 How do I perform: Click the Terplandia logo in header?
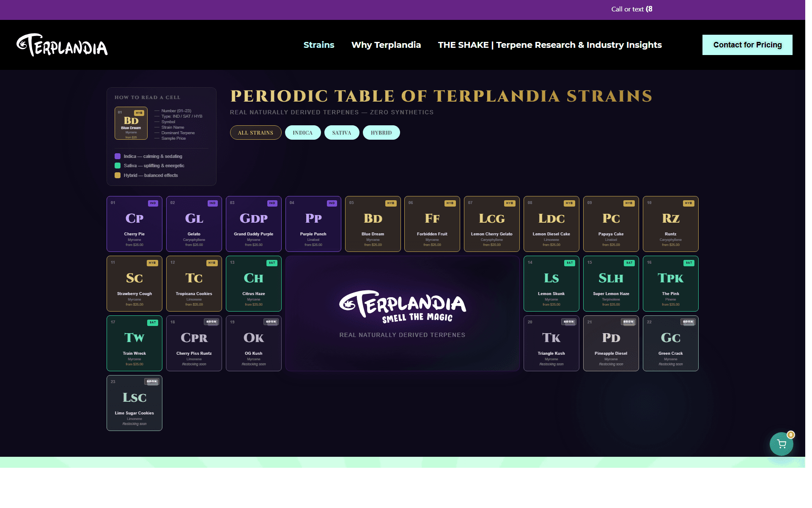pos(62,45)
